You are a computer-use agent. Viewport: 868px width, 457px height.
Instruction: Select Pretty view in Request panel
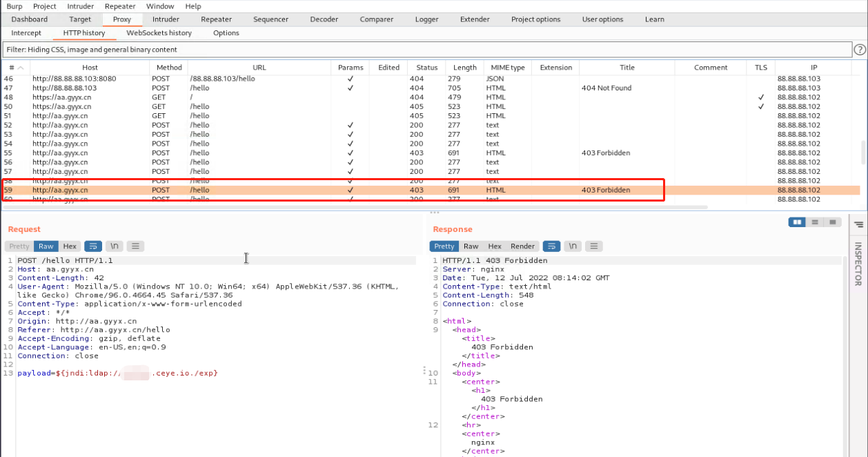(x=19, y=246)
